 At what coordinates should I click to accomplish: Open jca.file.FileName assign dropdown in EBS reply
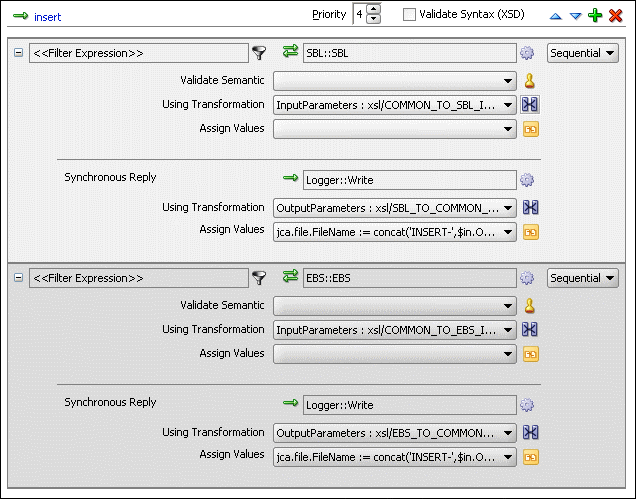(x=395, y=457)
